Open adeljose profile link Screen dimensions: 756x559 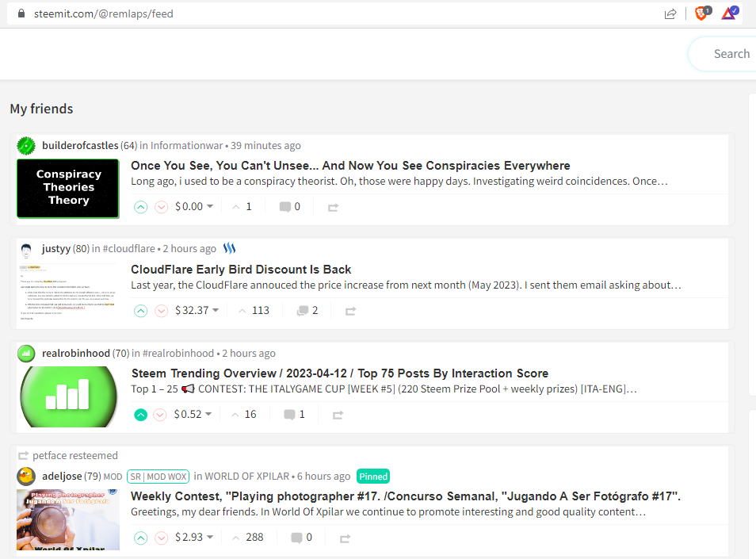point(62,476)
